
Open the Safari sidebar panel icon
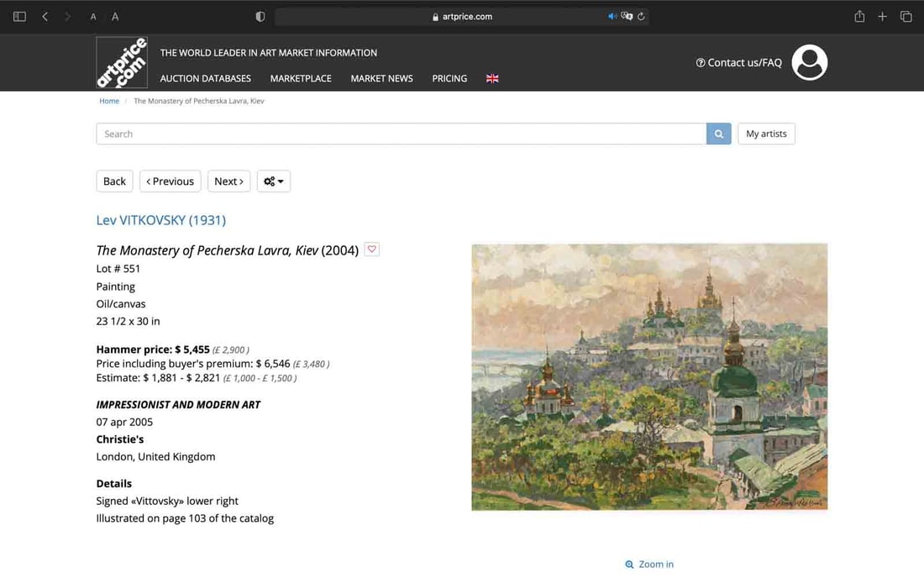19,17
